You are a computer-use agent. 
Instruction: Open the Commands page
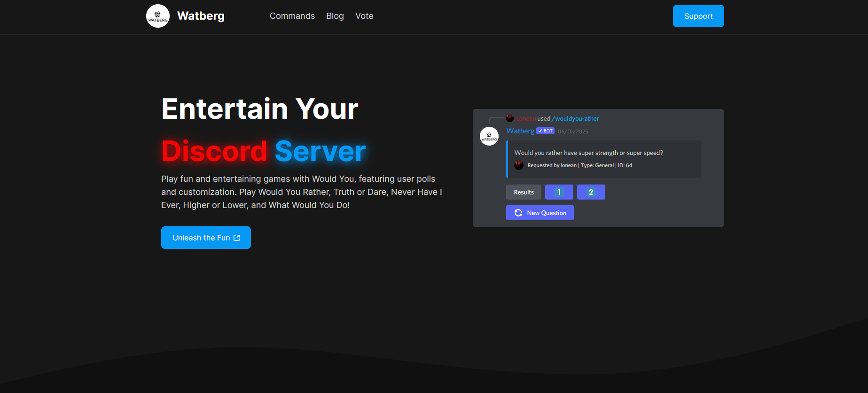coord(292,16)
